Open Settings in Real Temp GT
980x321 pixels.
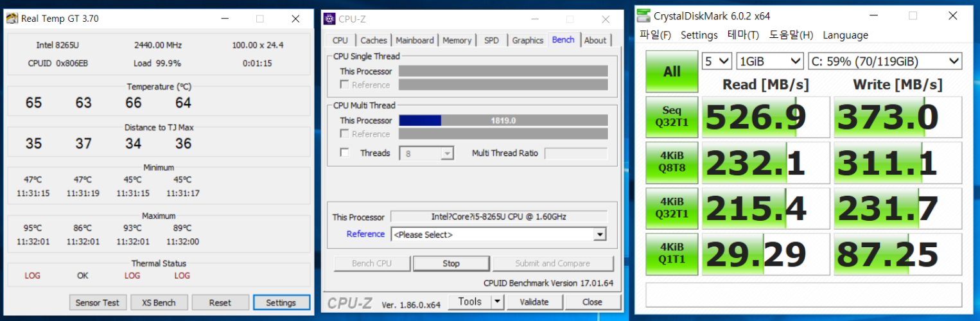(281, 302)
